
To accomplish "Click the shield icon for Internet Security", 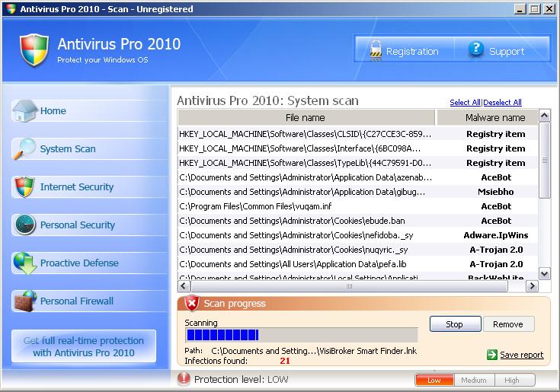I will [x=24, y=186].
